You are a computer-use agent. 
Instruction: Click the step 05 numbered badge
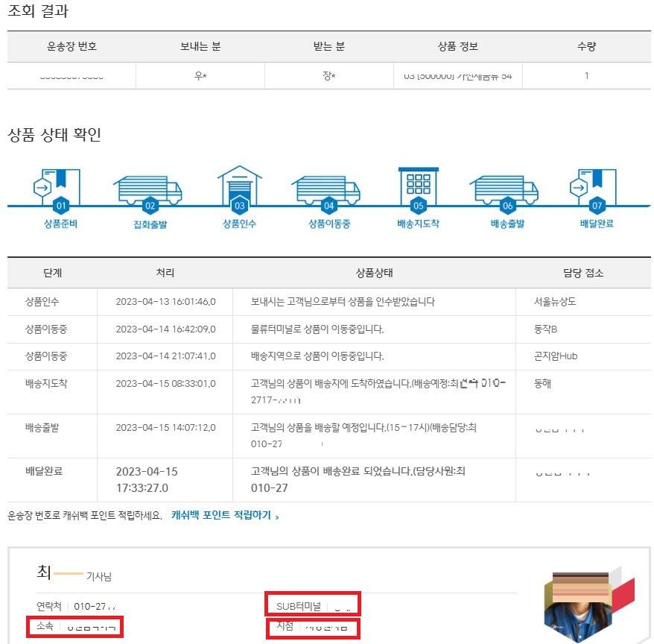pyautogui.click(x=417, y=207)
